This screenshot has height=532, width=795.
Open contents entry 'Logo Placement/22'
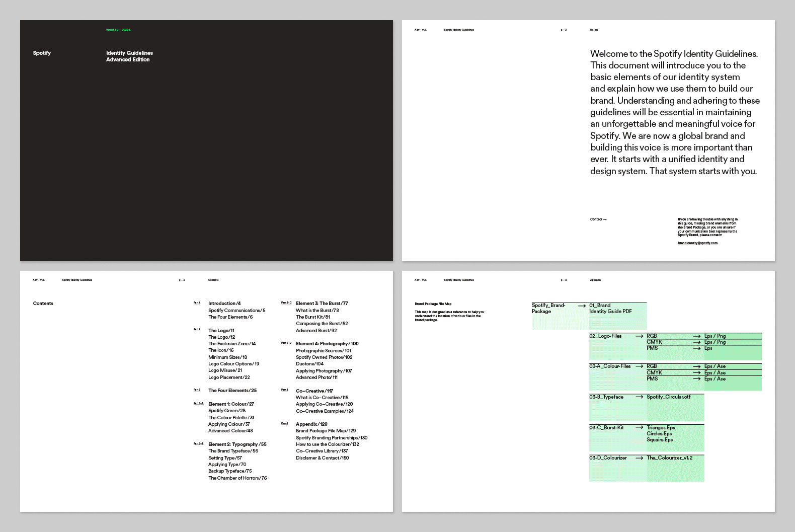click(x=229, y=377)
